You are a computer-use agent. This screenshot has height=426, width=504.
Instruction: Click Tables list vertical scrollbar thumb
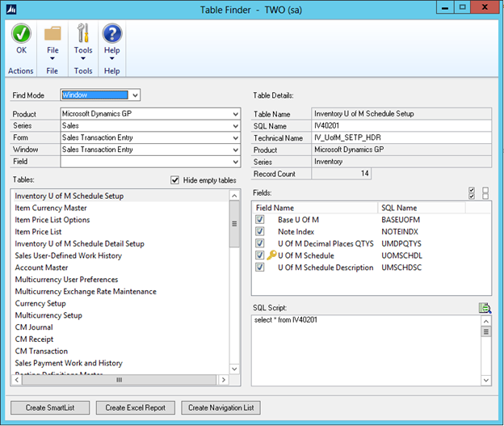click(235, 224)
